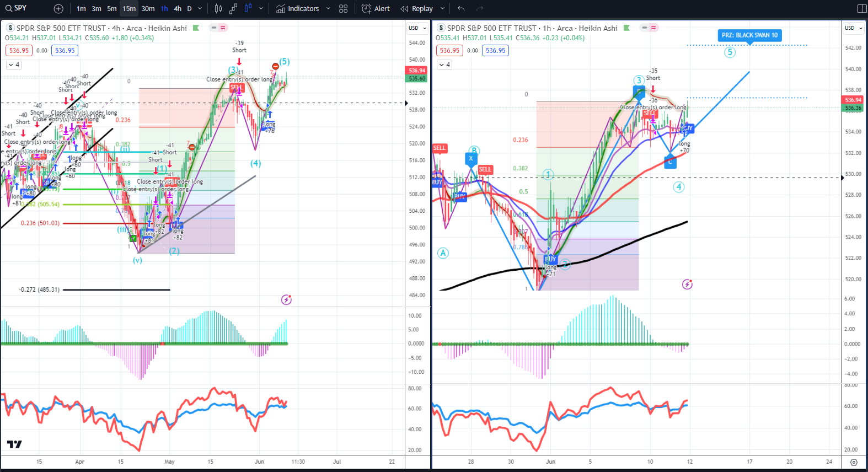Switch interval to 15m
The width and height of the screenshot is (868, 472).
pyautogui.click(x=129, y=9)
